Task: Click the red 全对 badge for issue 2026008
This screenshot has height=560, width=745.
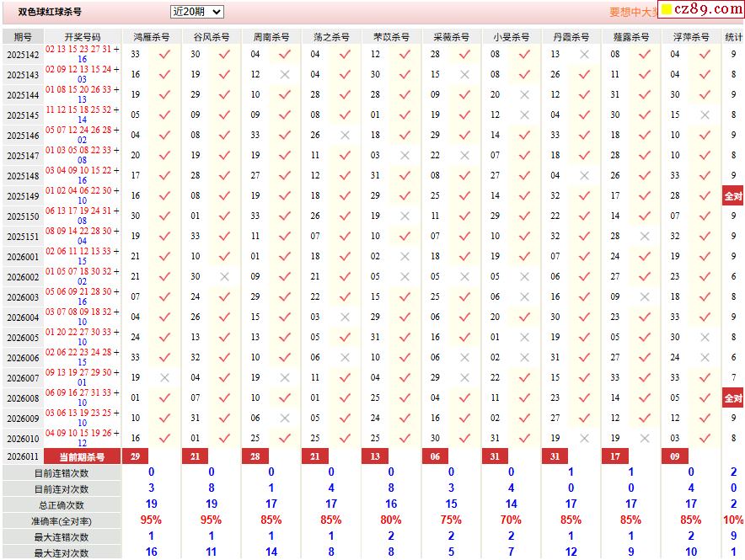Action: pyautogui.click(x=732, y=398)
